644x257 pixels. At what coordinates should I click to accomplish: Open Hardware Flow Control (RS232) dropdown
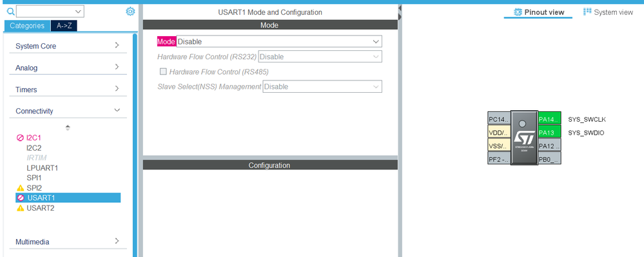tap(320, 57)
